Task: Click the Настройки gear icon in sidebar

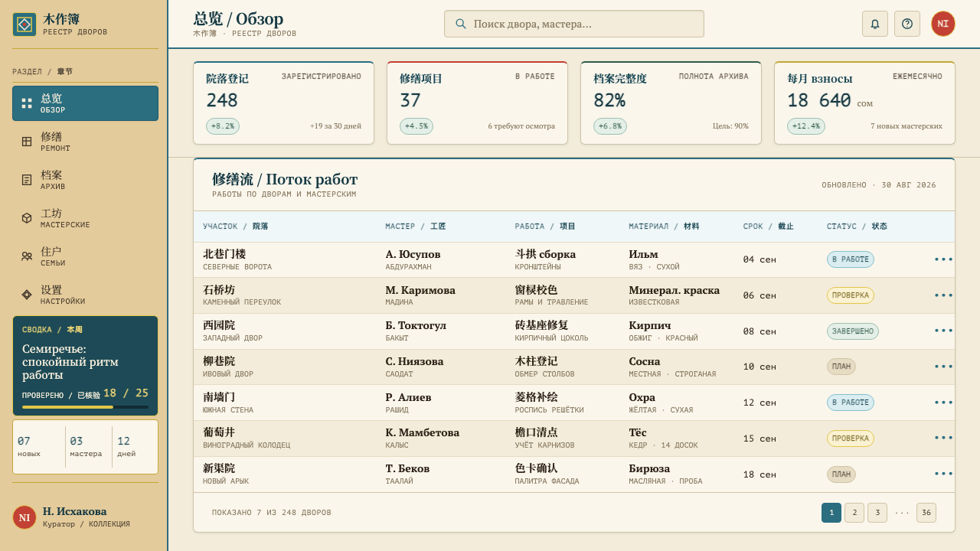Action: coord(27,295)
